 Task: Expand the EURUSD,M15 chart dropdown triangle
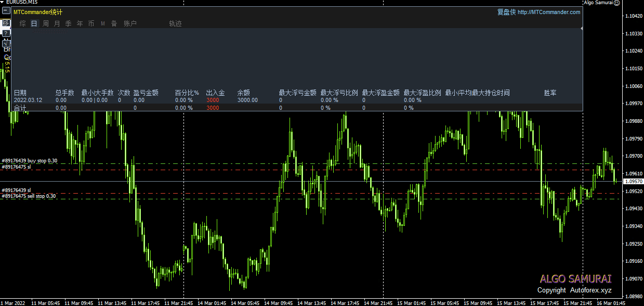click(x=3, y=3)
